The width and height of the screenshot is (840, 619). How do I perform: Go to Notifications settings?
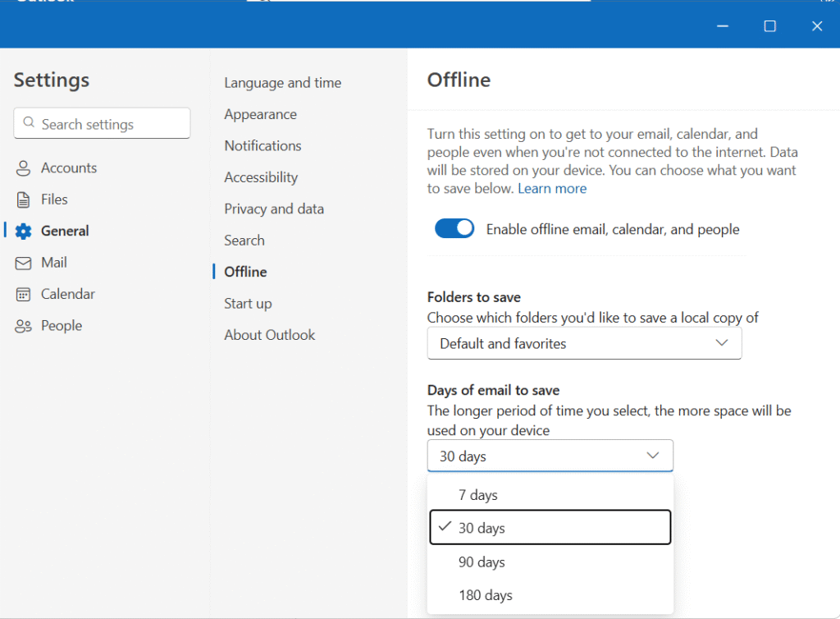click(262, 146)
